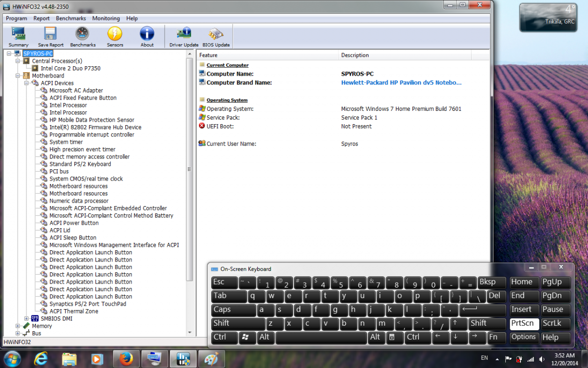The image size is (588, 368).
Task: Launch the Benchmarks toolbar icon
Action: [83, 37]
